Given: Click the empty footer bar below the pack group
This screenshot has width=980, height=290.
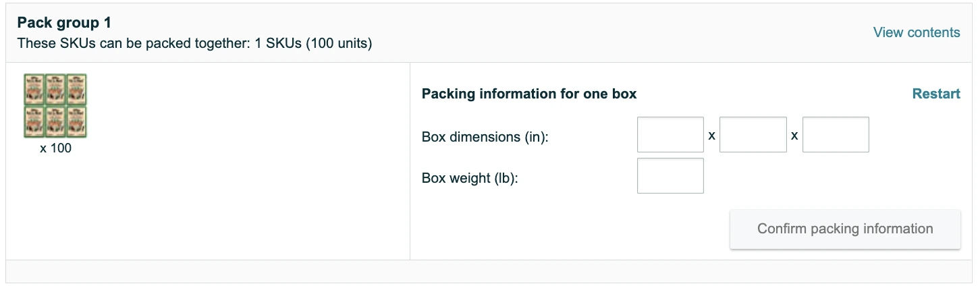Looking at the screenshot, I should tap(489, 271).
